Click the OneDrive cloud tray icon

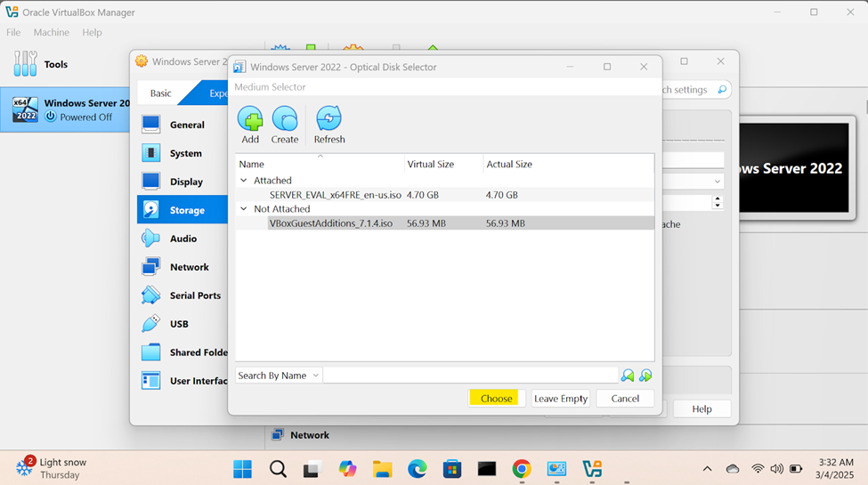click(x=733, y=469)
